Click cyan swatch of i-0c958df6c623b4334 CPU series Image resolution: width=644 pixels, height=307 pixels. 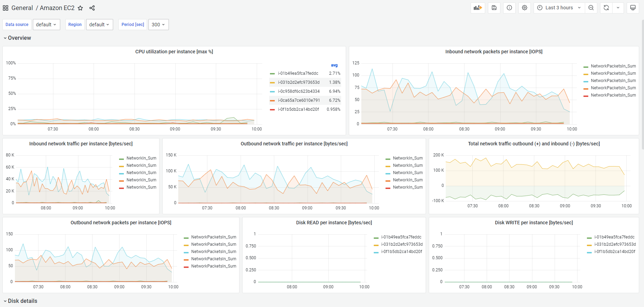(272, 91)
